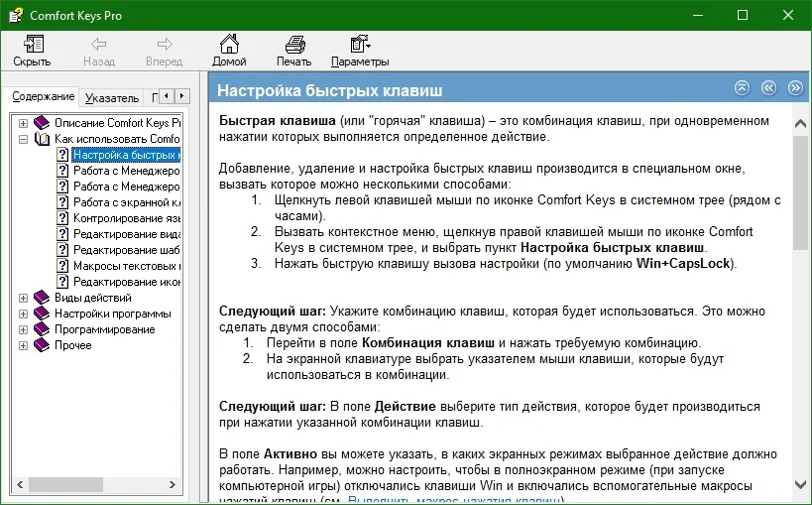This screenshot has width=812, height=505.
Task: Open the first Работа с Менеджеро topic
Action: click(126, 171)
